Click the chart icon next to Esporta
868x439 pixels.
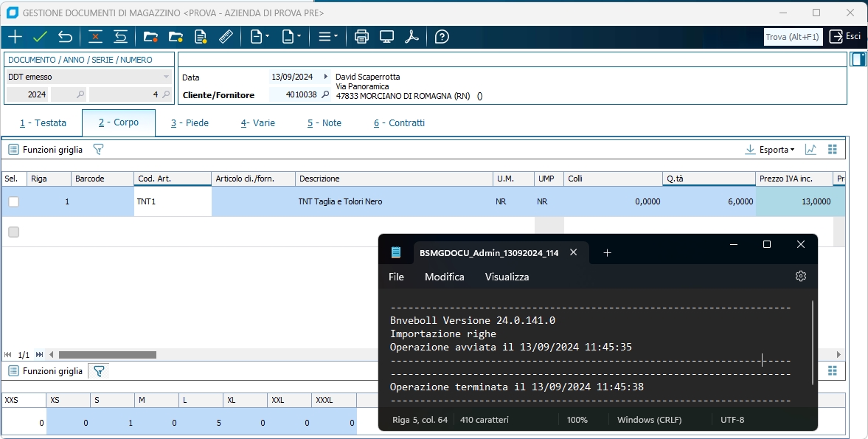[810, 150]
